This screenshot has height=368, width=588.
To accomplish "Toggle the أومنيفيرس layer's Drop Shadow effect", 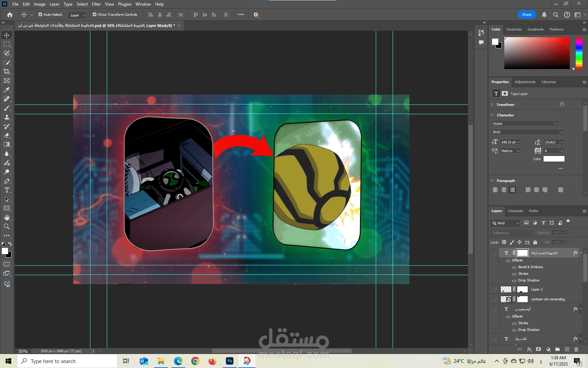I will [514, 330].
